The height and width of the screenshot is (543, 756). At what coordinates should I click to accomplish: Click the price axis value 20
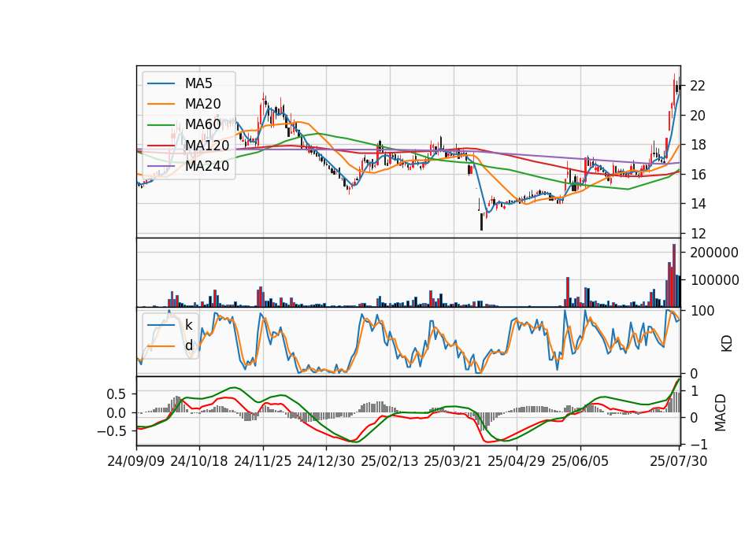[698, 116]
